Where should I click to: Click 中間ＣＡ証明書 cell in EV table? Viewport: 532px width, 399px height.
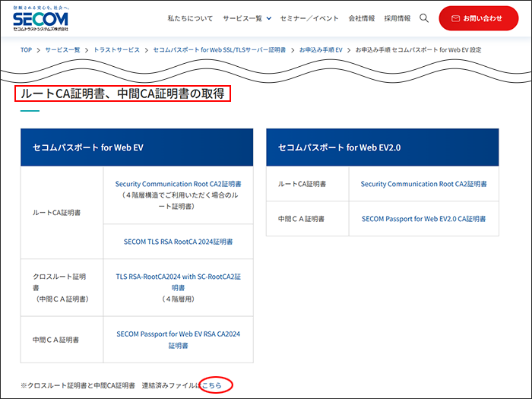pyautogui.click(x=62, y=340)
